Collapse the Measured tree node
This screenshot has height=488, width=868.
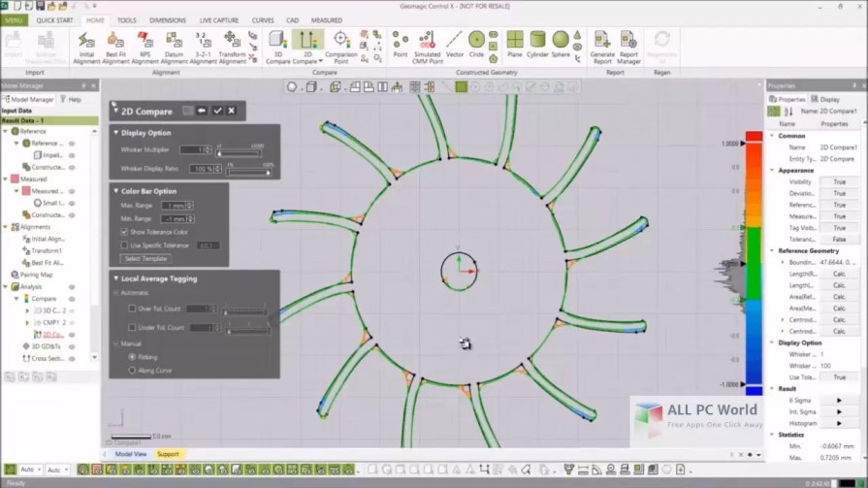pos(6,179)
